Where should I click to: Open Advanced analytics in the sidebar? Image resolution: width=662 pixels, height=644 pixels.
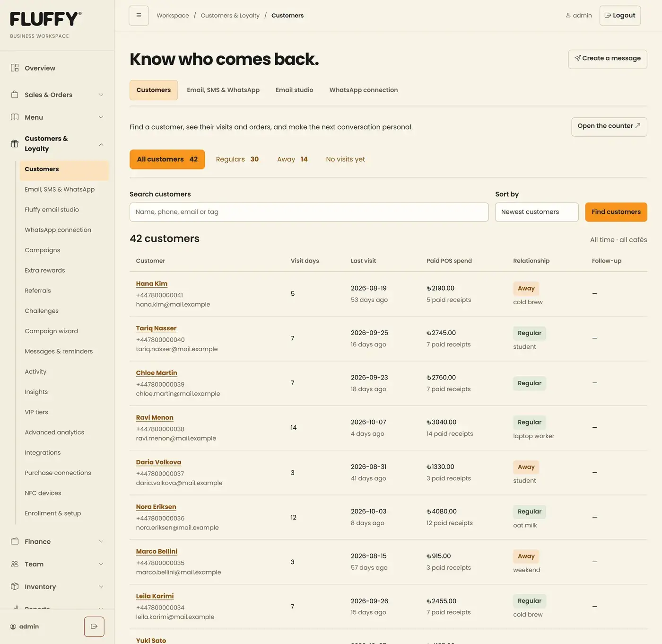54,432
